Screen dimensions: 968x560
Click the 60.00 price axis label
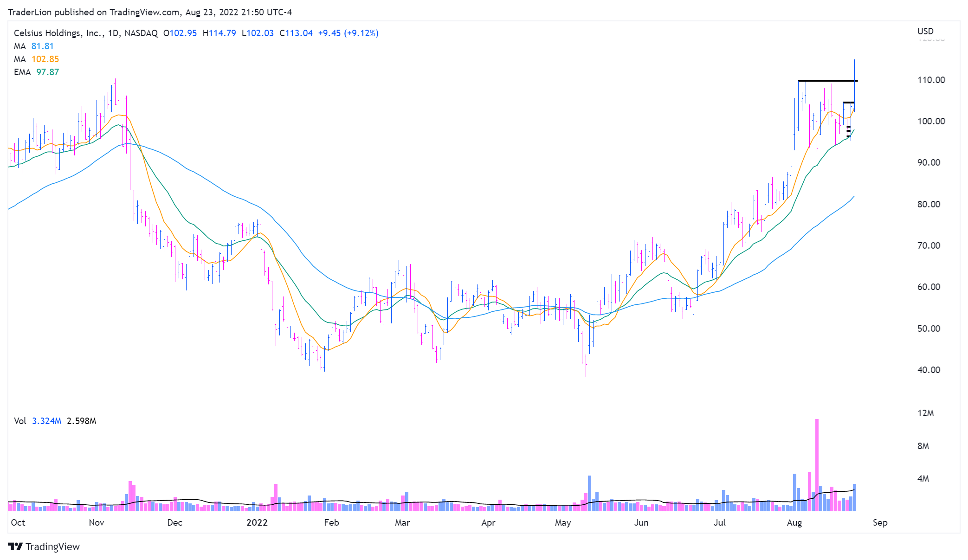pos(929,287)
